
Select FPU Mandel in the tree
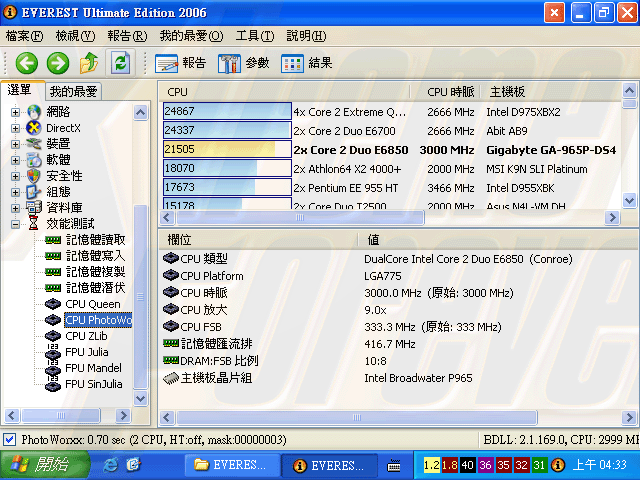click(x=93, y=368)
